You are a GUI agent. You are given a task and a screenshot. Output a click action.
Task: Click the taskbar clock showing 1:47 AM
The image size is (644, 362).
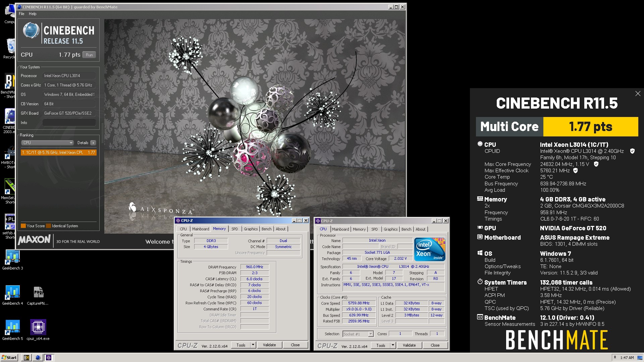coord(627,358)
